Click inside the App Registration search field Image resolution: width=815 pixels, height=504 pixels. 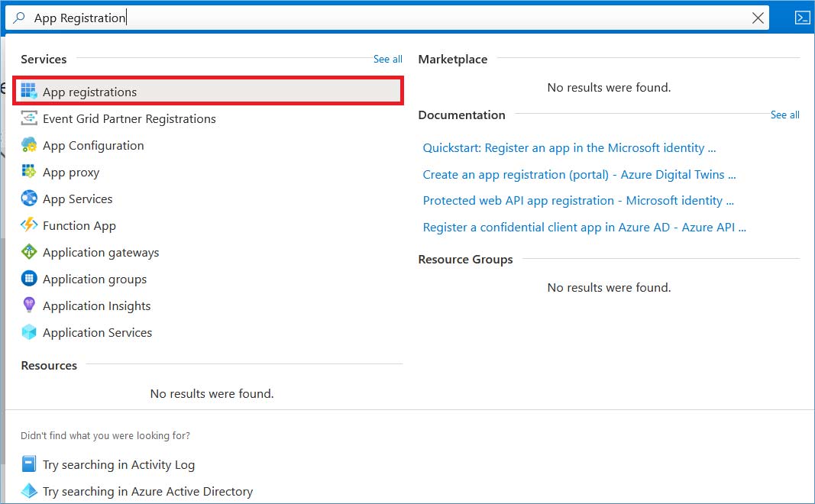click(x=387, y=18)
